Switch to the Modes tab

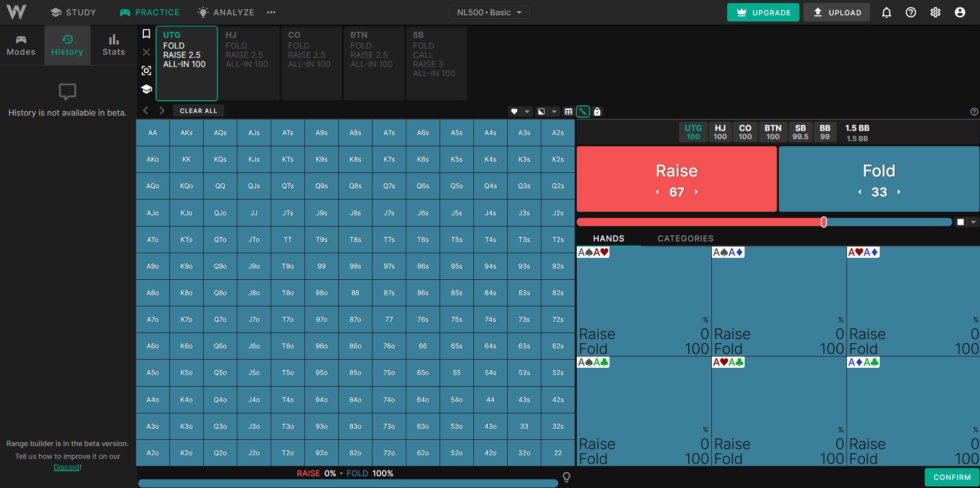click(x=21, y=46)
